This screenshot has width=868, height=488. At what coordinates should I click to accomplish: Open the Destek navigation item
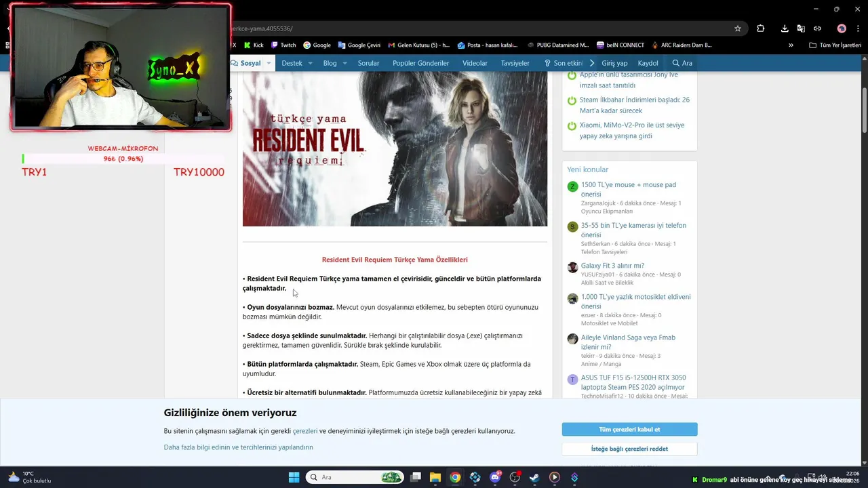click(x=292, y=63)
